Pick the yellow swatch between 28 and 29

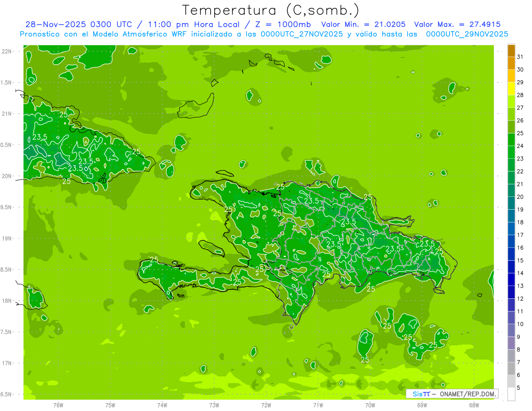tap(511, 89)
